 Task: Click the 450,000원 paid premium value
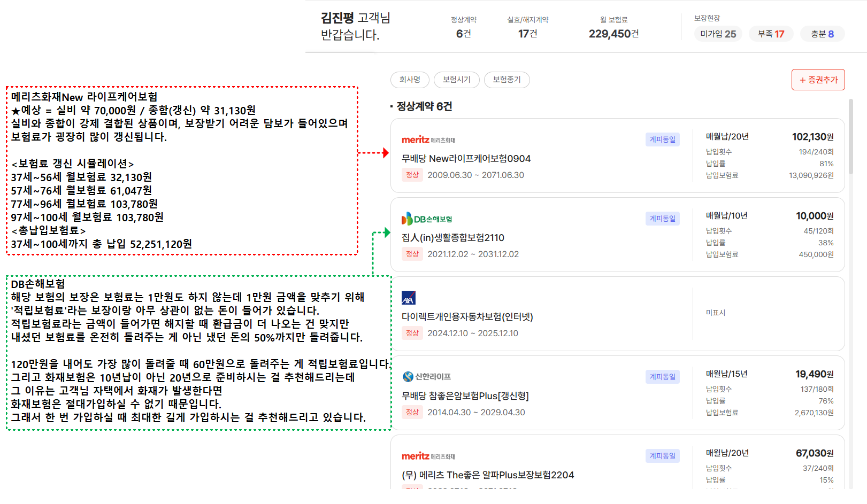click(816, 254)
